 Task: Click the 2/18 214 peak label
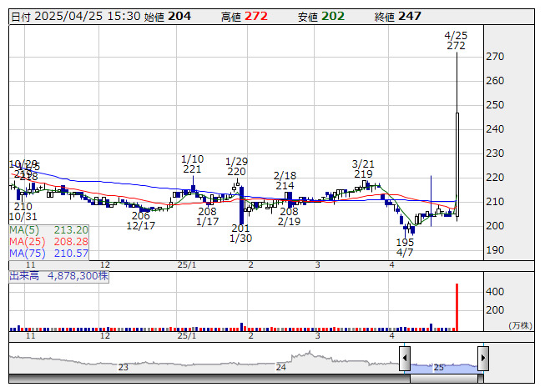point(285,180)
